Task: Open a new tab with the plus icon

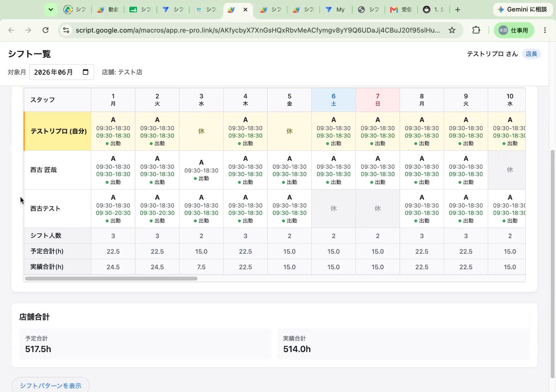Action: (x=458, y=10)
